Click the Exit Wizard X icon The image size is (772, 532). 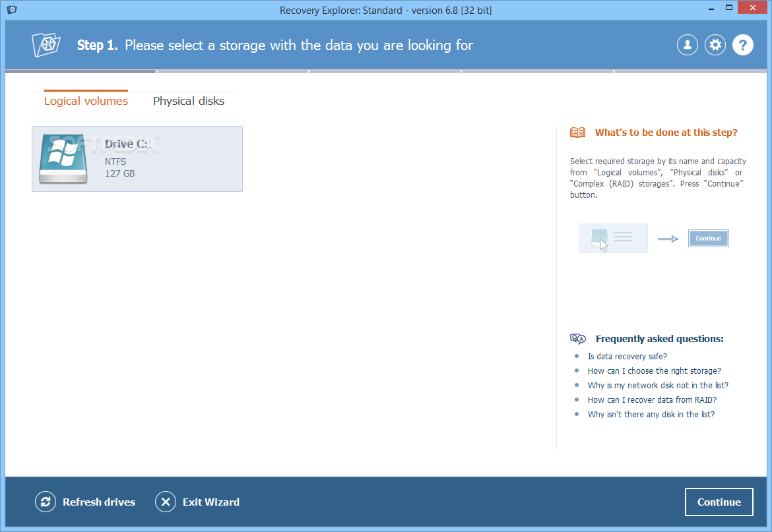pos(166,502)
